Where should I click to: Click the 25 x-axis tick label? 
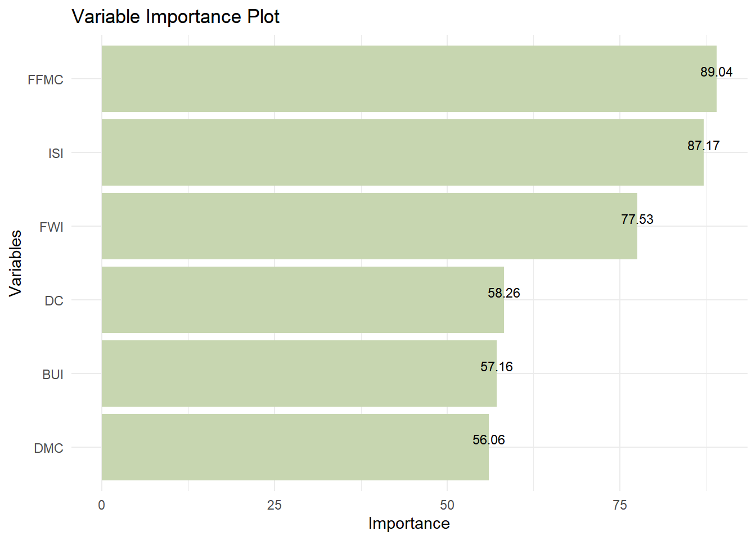(274, 505)
